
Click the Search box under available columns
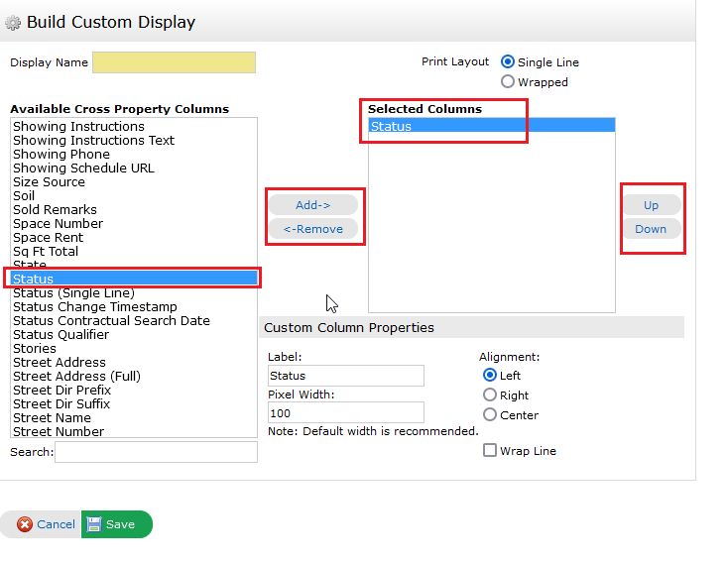pos(156,452)
